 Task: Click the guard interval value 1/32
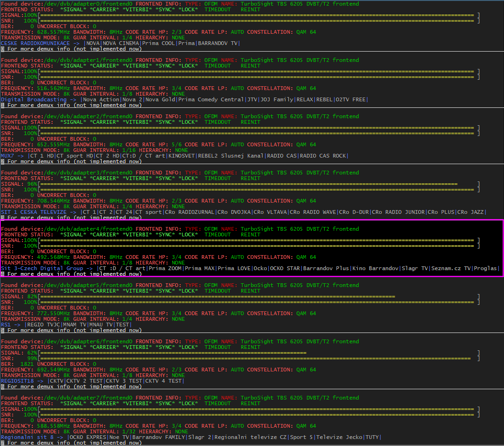[129, 431]
